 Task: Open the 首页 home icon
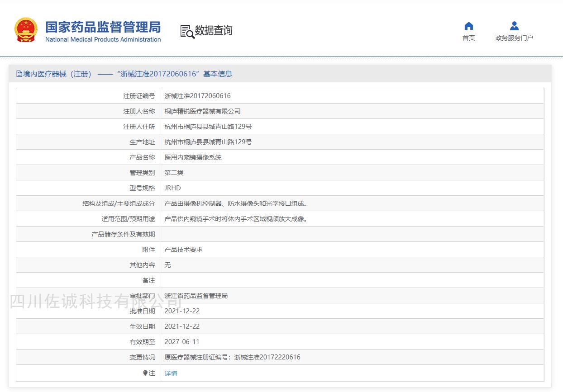point(469,26)
